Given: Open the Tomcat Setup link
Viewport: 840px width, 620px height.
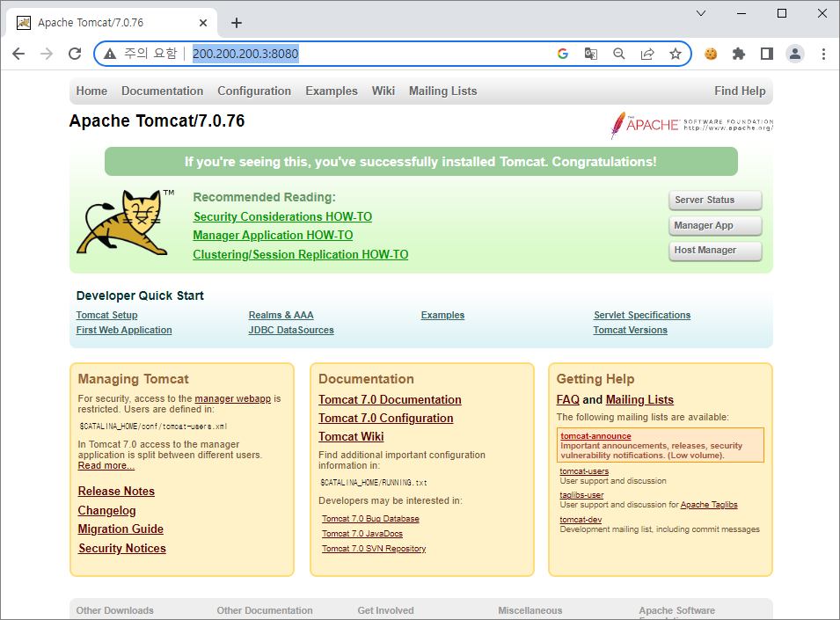Looking at the screenshot, I should [x=106, y=316].
